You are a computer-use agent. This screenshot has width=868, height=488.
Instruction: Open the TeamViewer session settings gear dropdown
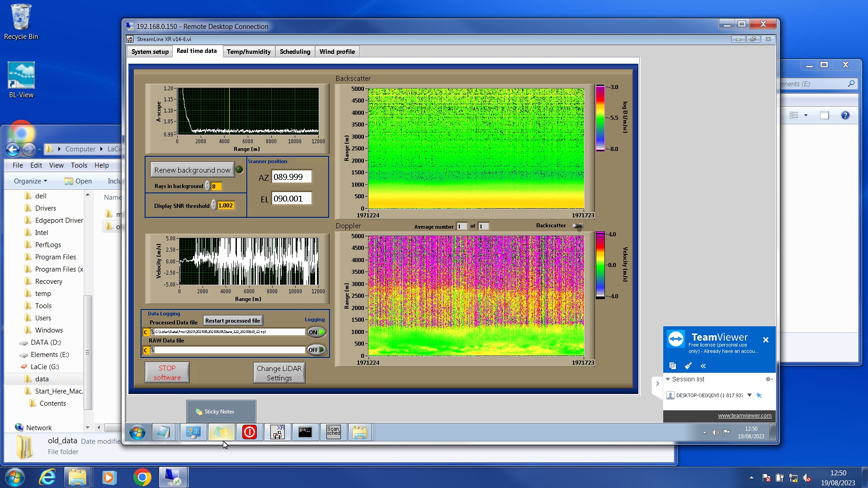[769, 379]
